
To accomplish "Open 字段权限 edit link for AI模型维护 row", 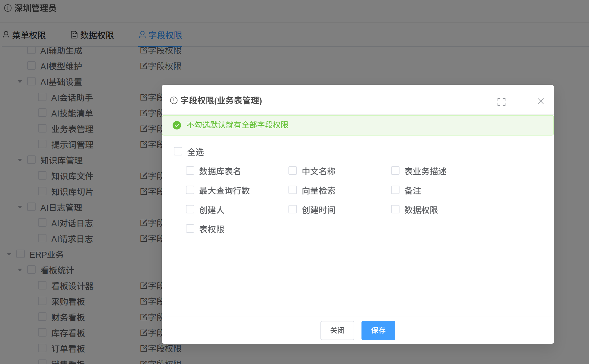I will [x=161, y=66].
